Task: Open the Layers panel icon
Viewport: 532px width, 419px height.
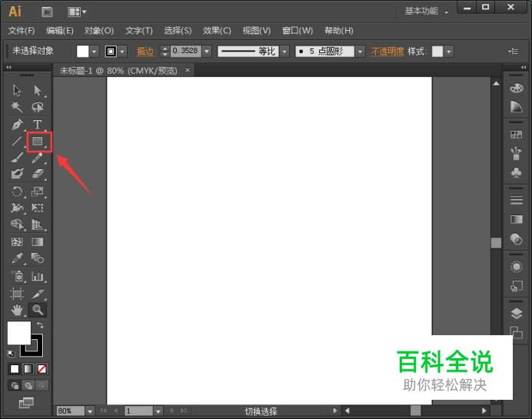Action: point(517,314)
